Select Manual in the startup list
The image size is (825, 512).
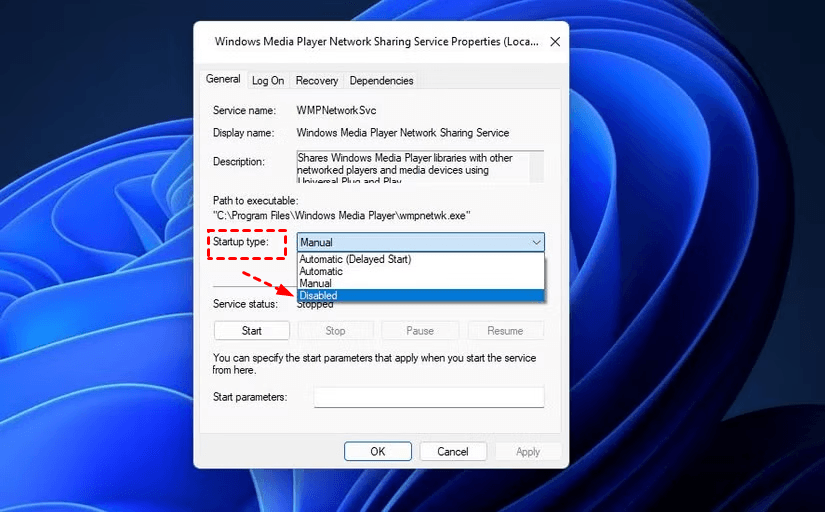point(316,283)
